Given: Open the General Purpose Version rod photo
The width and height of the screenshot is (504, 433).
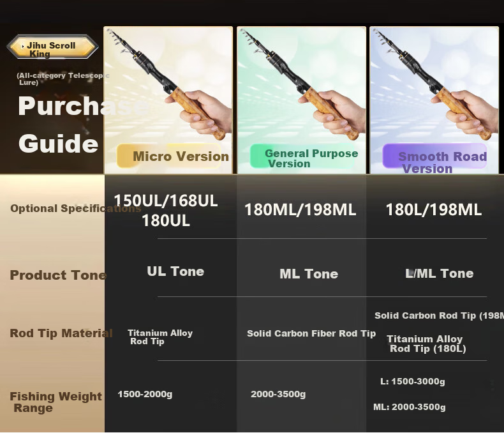Looking at the screenshot, I should click(302, 100).
